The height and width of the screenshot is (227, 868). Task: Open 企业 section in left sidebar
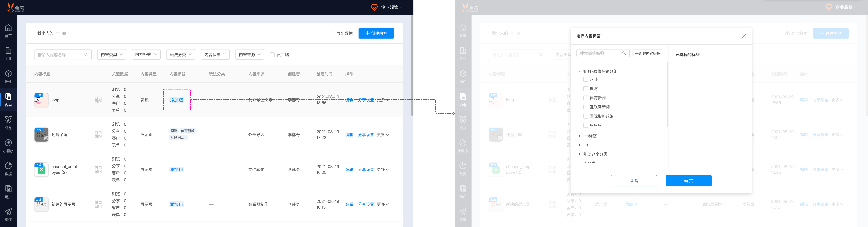pyautogui.click(x=8, y=54)
